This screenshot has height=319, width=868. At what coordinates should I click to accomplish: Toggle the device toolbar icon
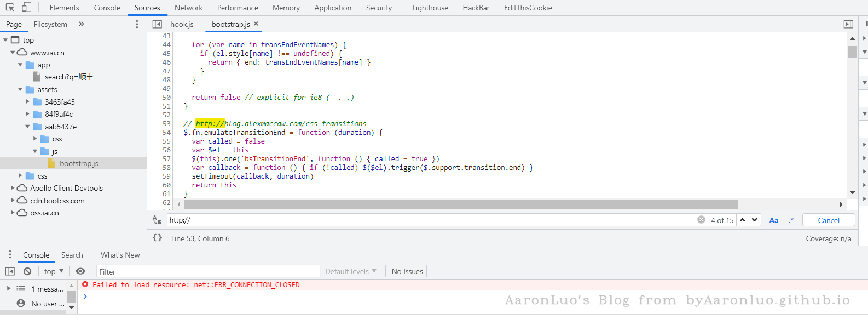26,8
